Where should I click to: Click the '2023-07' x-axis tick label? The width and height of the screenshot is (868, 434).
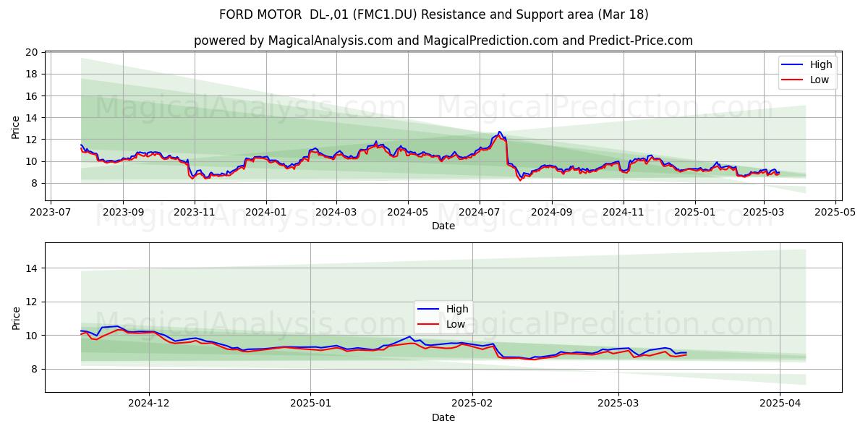click(x=51, y=213)
